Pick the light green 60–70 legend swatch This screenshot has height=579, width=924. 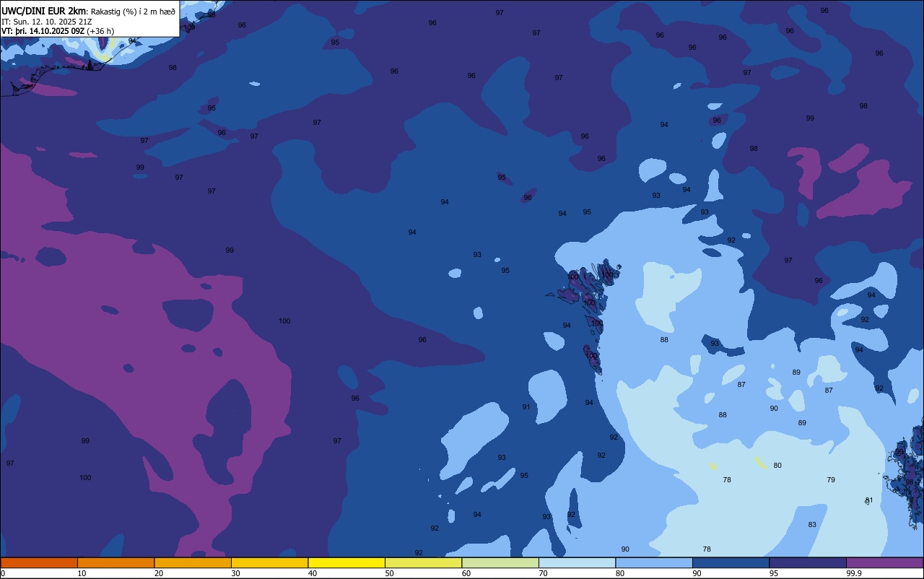coord(500,562)
